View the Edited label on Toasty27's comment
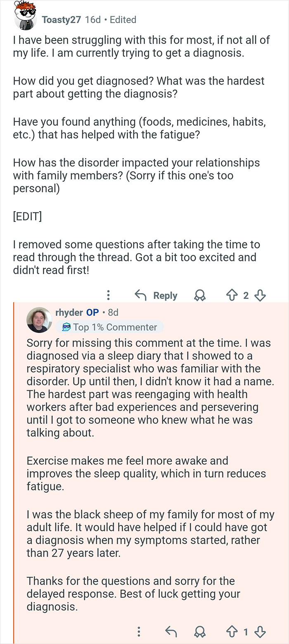This screenshot has width=289, height=644. point(123,19)
